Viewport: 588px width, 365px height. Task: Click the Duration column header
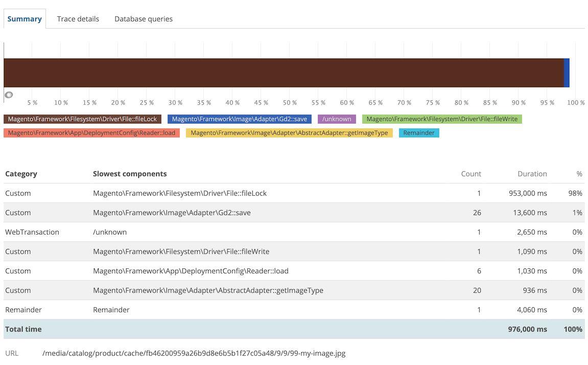point(532,174)
